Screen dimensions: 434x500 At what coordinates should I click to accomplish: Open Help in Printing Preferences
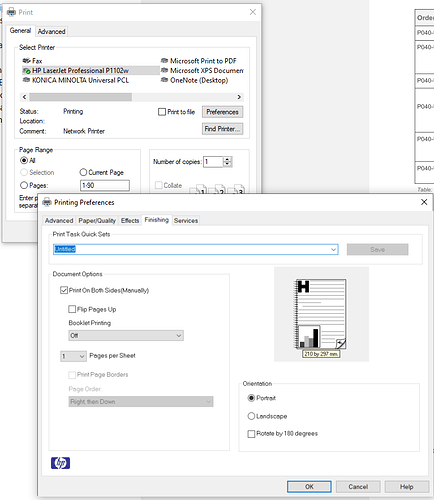point(407,487)
